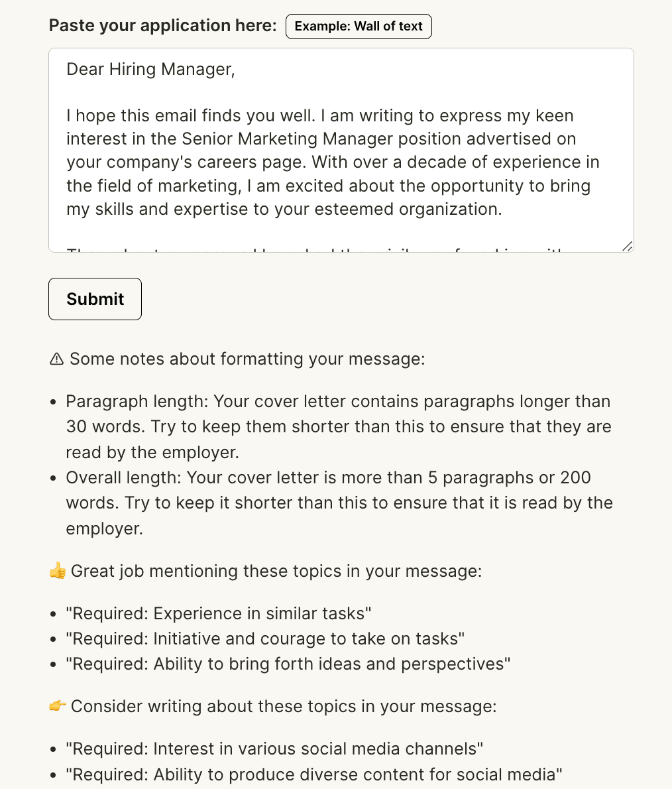Click the 'Example: Wall of text' button

(359, 26)
